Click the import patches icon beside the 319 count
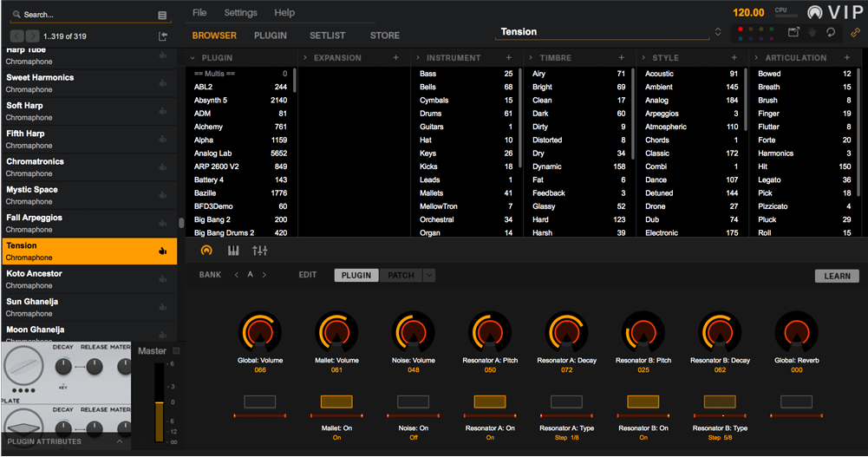 click(x=163, y=36)
